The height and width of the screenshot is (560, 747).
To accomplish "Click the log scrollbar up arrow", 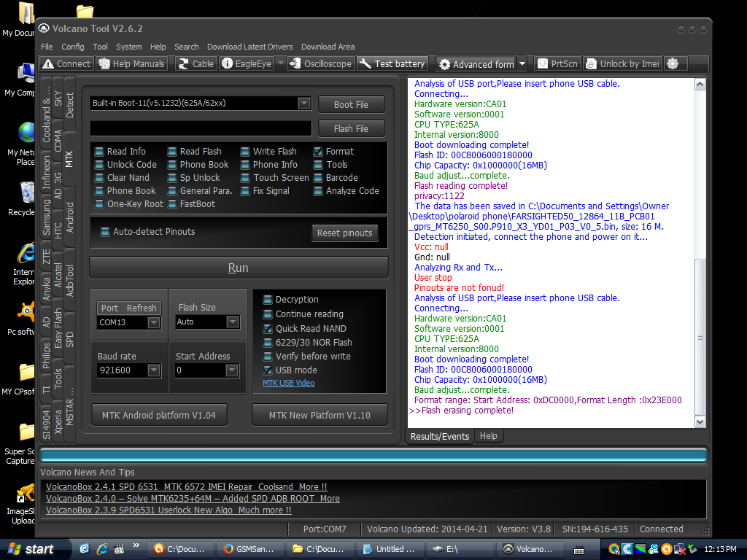I will pyautogui.click(x=700, y=85).
